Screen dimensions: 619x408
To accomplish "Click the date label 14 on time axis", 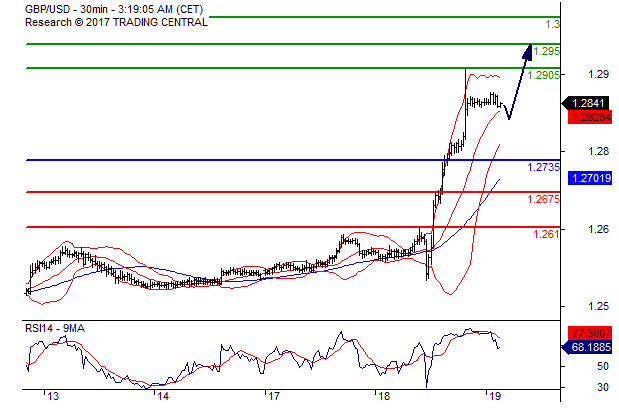I will 163,397.
